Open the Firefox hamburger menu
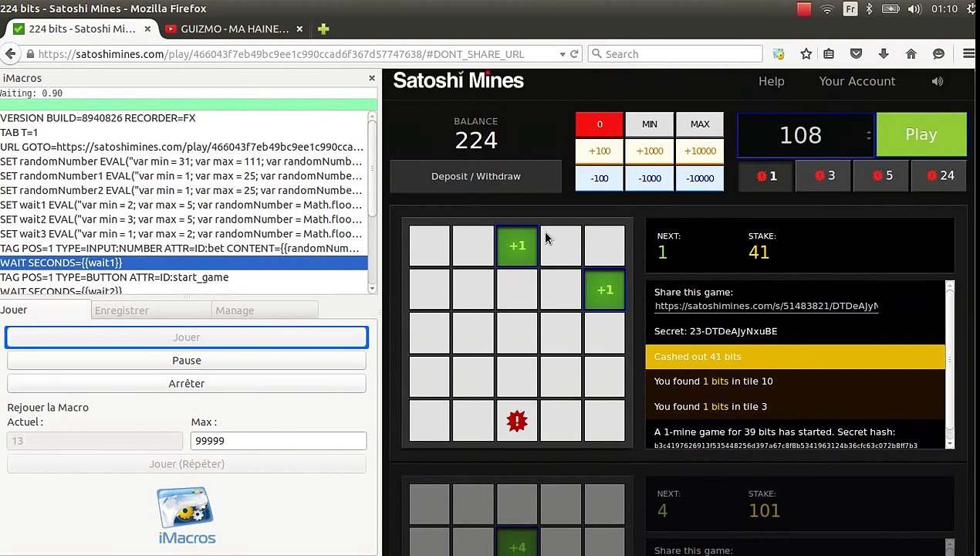Screen dimensions: 980x556 click(x=969, y=54)
